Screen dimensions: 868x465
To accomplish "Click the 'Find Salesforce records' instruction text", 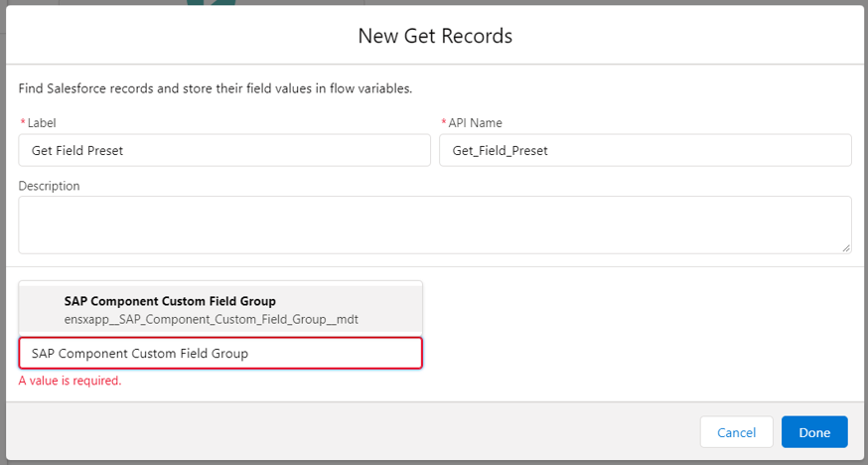I will [x=216, y=88].
